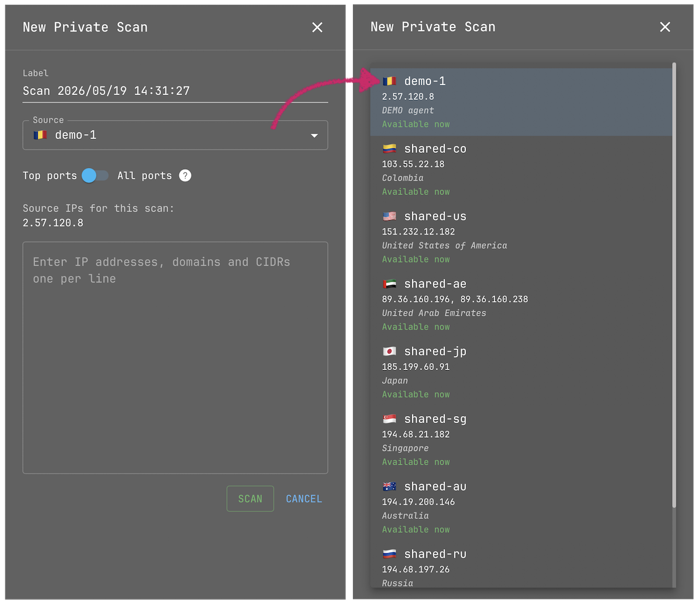The height and width of the screenshot is (604, 700).
Task: Choose demo-1 DEMO agent in list
Action: click(521, 102)
